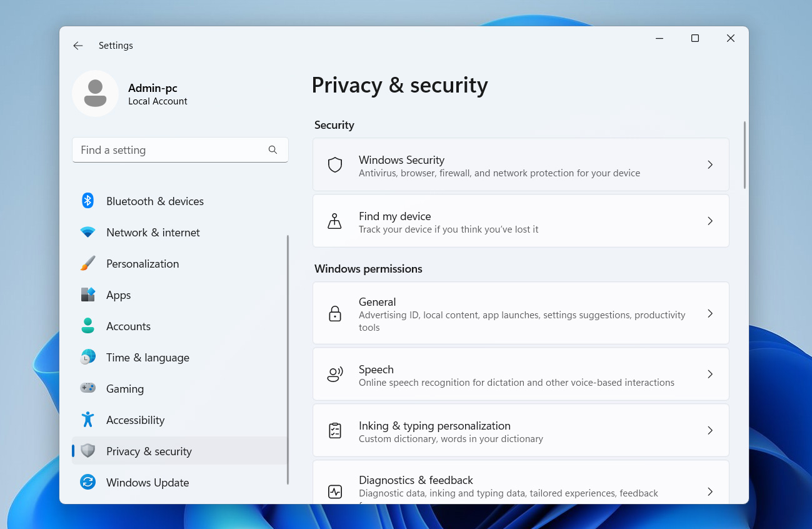Go to Windows Update
Viewport: 812px width, 529px height.
pyautogui.click(x=179, y=482)
